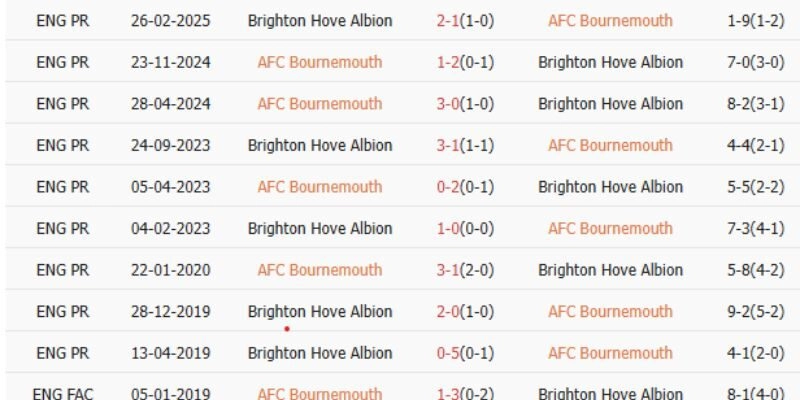This screenshot has height=400, width=800.
Task: Select the date 13-04-2019
Action: pos(170,353)
